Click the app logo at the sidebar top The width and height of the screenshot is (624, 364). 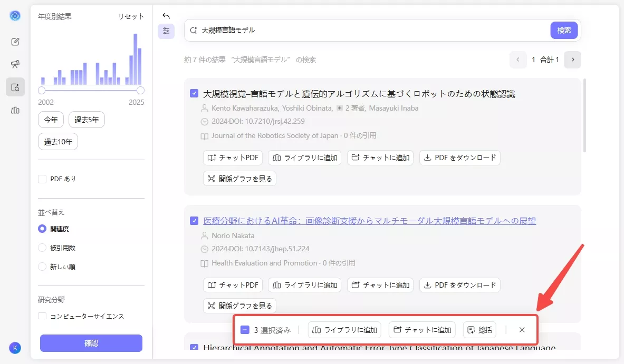pyautogui.click(x=15, y=15)
